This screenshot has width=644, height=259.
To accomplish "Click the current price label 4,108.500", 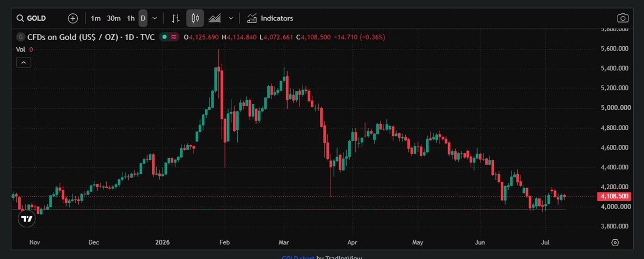I will tap(615, 197).
